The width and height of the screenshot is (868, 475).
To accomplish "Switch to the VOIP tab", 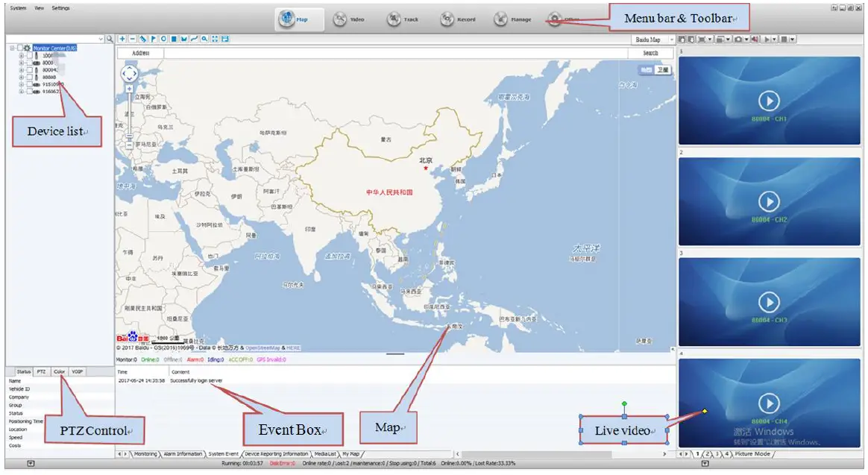I will [77, 371].
